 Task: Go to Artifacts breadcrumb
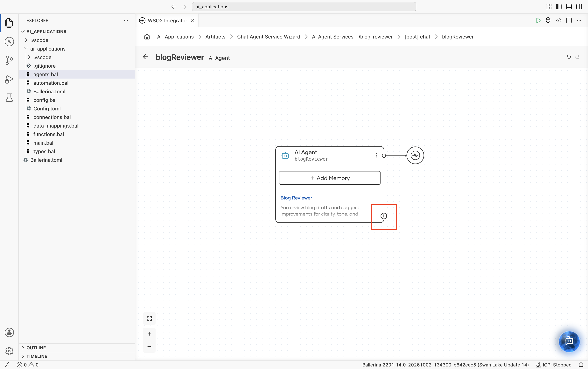coord(215,37)
